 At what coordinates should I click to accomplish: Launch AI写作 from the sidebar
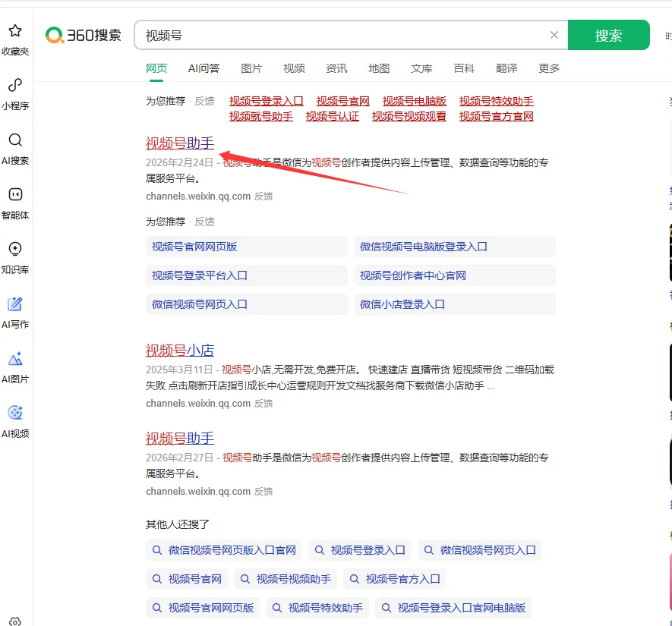click(15, 304)
